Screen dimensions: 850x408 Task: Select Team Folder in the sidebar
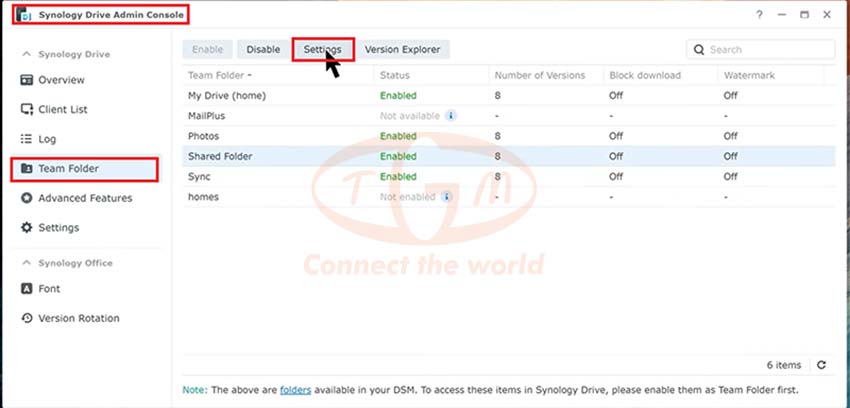click(84, 169)
